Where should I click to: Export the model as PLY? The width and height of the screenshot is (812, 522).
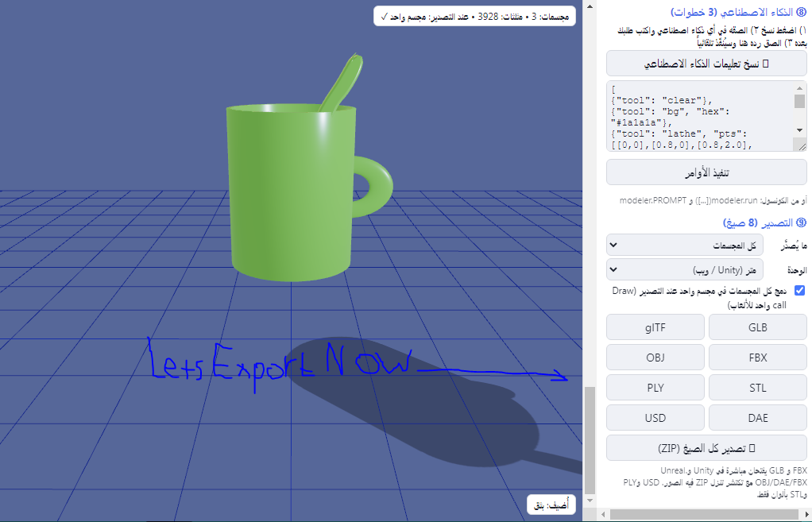click(x=655, y=388)
